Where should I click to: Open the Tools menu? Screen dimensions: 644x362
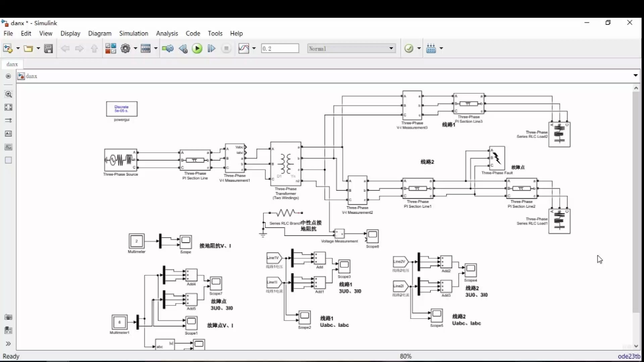(215, 34)
